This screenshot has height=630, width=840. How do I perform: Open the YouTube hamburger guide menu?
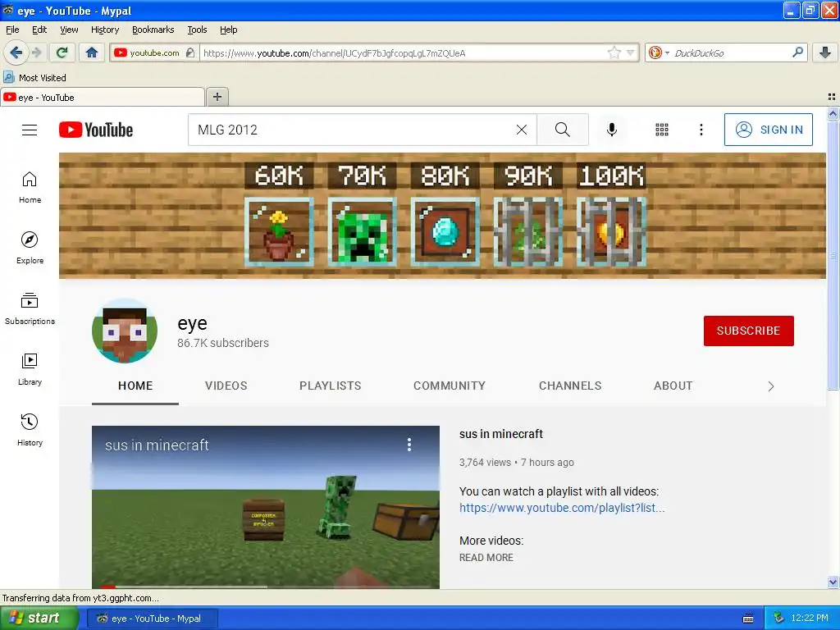[x=30, y=130]
